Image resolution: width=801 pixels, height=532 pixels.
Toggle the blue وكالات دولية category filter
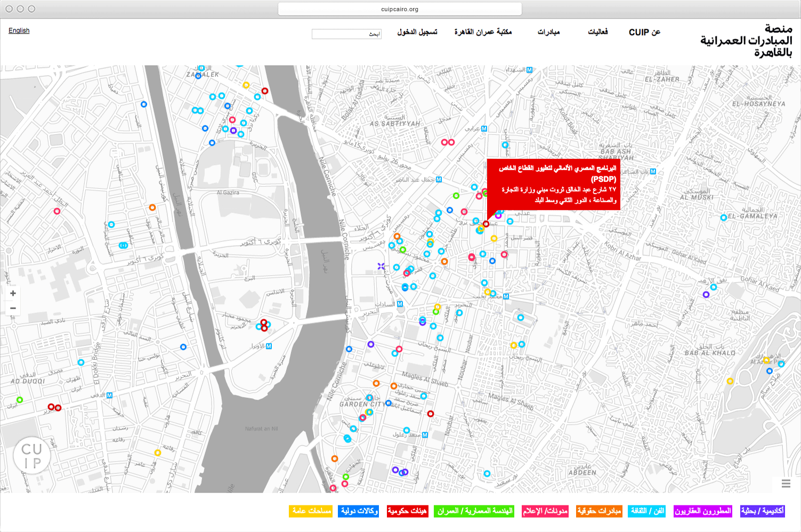[x=359, y=511]
